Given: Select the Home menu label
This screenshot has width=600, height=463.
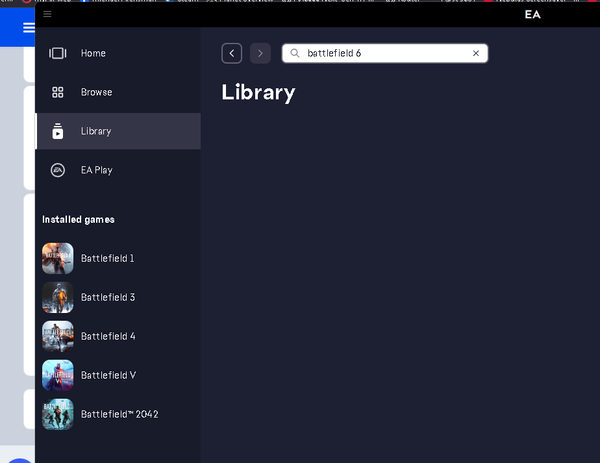Looking at the screenshot, I should coord(93,53).
